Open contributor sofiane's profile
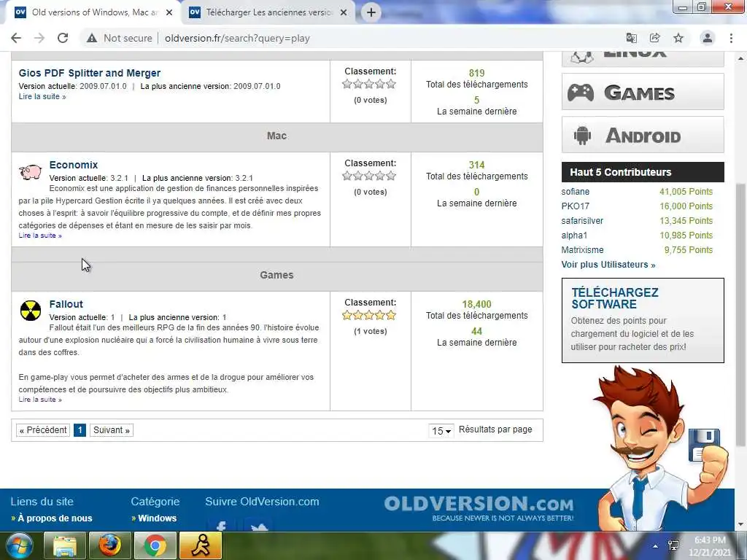This screenshot has height=560, width=747. coord(576,192)
